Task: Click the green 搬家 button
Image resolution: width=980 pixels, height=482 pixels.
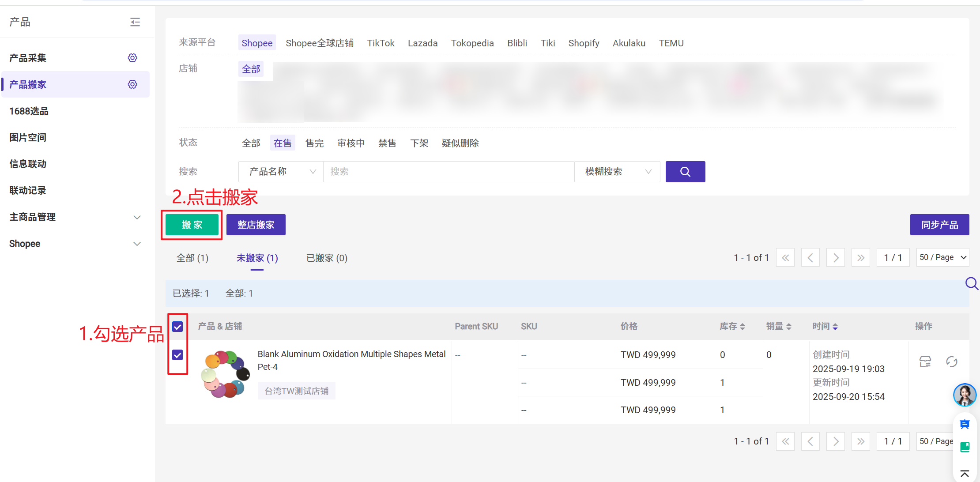Action: pyautogui.click(x=192, y=225)
